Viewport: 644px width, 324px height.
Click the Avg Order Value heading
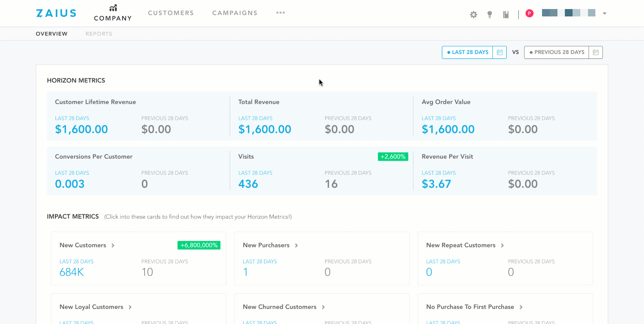pyautogui.click(x=446, y=102)
